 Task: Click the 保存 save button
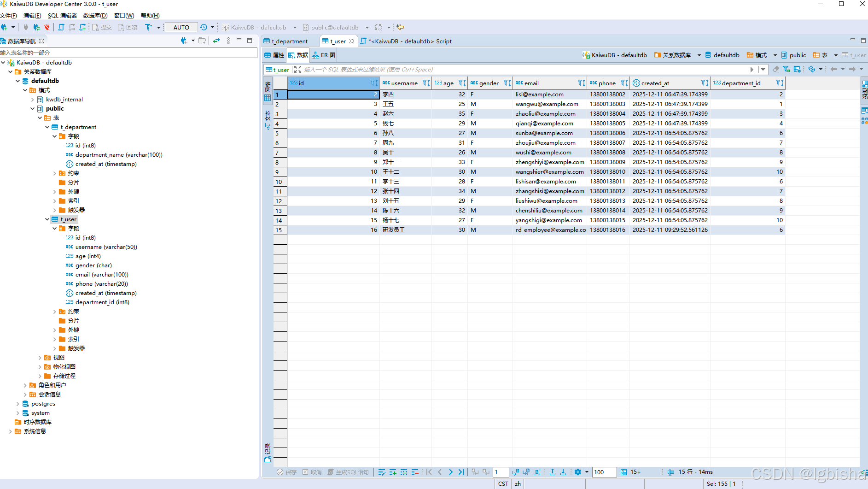[286, 472]
